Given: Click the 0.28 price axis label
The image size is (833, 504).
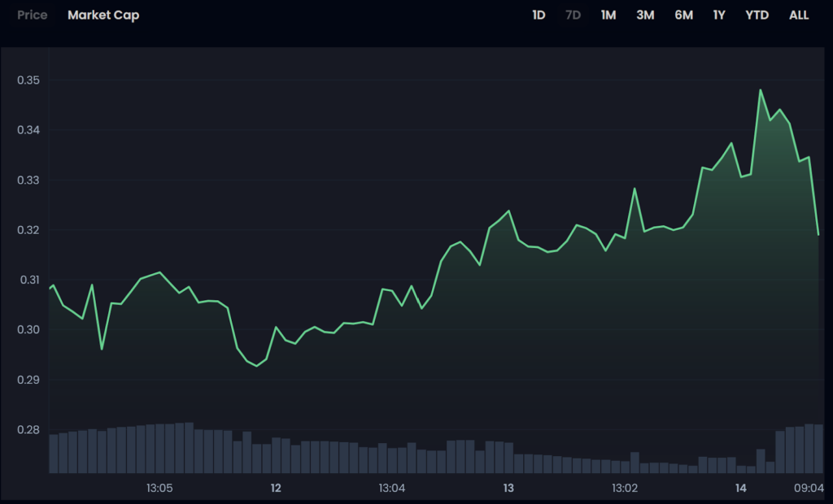Looking at the screenshot, I should 28,430.
